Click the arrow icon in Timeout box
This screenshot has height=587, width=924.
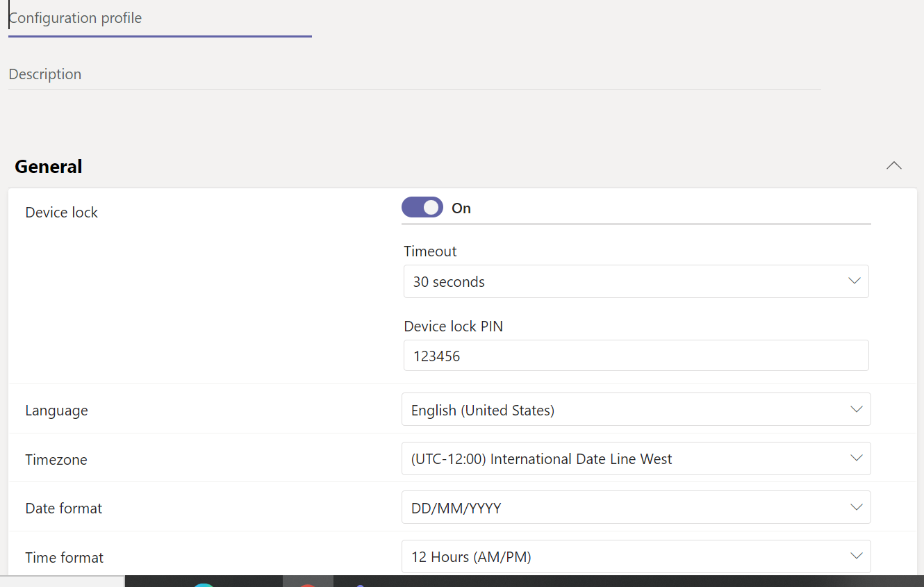click(855, 281)
